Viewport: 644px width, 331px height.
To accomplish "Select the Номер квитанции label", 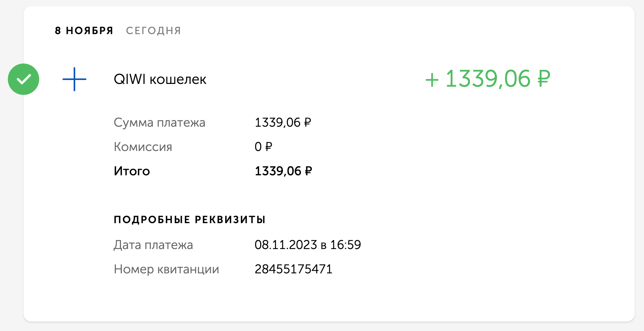I will coord(166,269).
